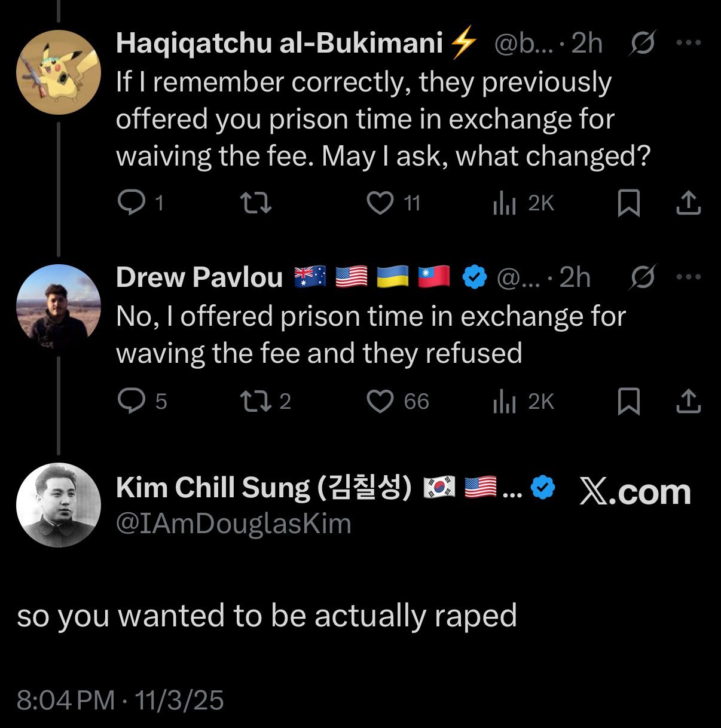Viewport: 721px width, 728px height.
Task: Like the tweet with 11 likes
Action: (x=380, y=203)
